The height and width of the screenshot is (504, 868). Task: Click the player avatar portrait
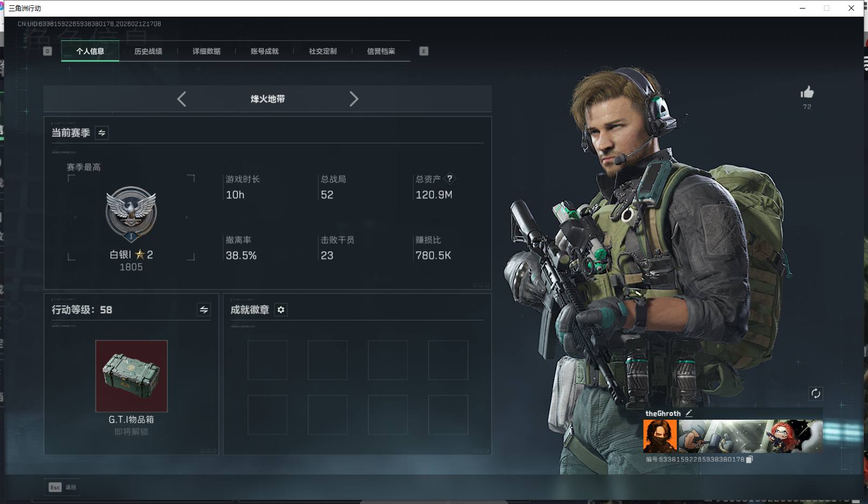click(x=660, y=436)
